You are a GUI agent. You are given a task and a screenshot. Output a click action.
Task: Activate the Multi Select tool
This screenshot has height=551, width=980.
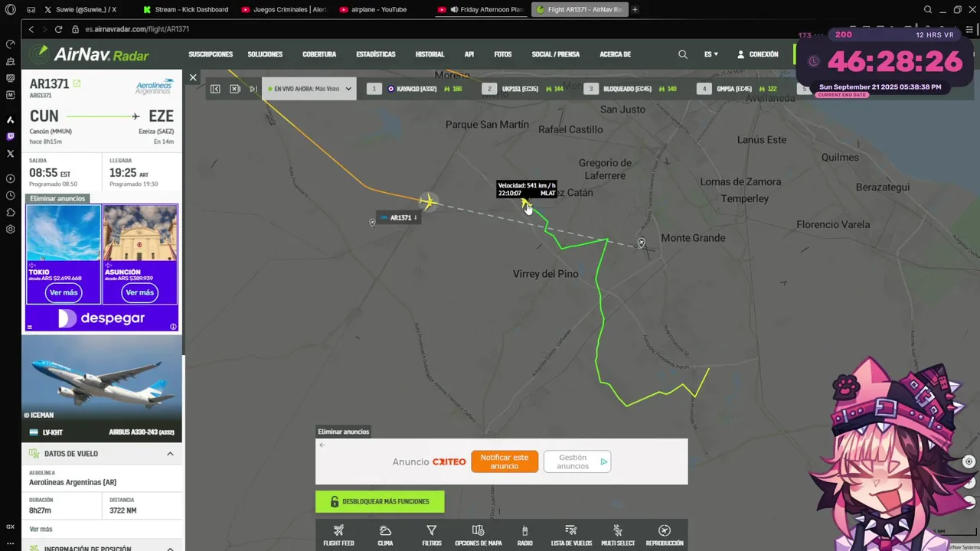point(618,535)
